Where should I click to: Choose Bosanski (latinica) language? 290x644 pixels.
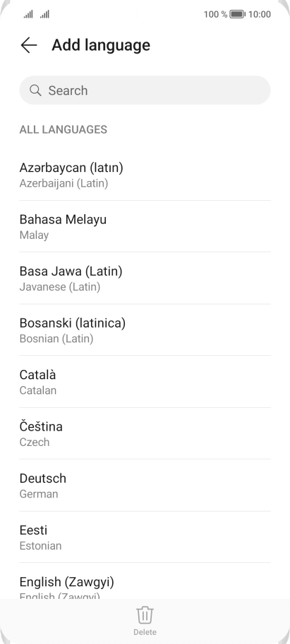[x=145, y=330]
